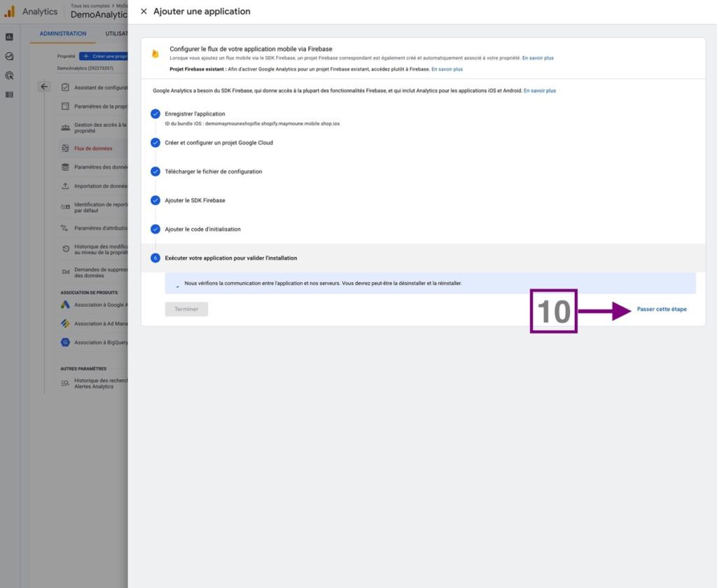Open Enregistrer l'application step
The width and height of the screenshot is (717, 588).
[x=195, y=114]
